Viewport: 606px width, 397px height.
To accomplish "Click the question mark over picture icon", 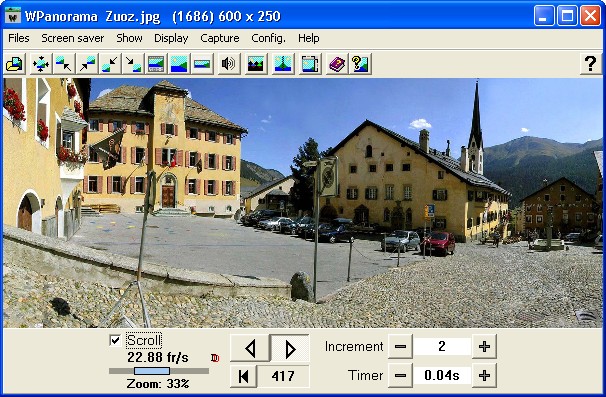I will pyautogui.click(x=360, y=64).
